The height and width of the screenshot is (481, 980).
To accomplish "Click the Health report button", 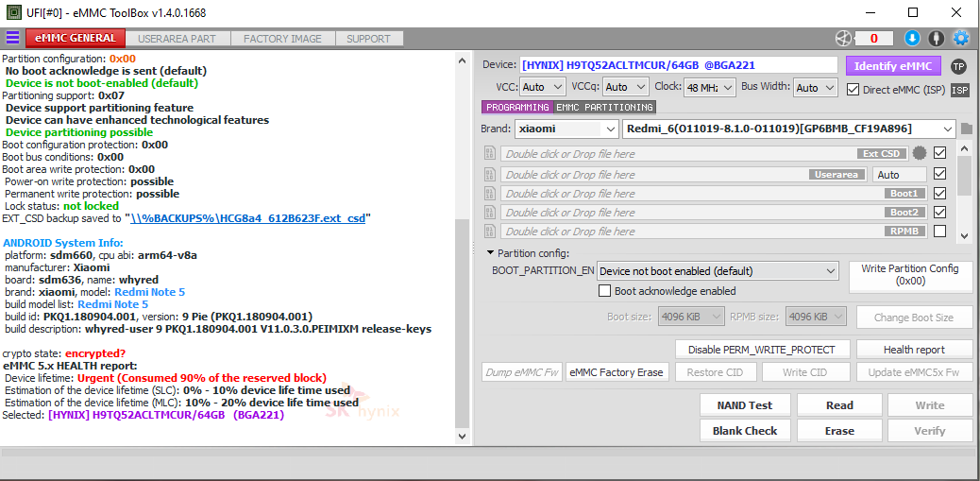I will tap(914, 349).
